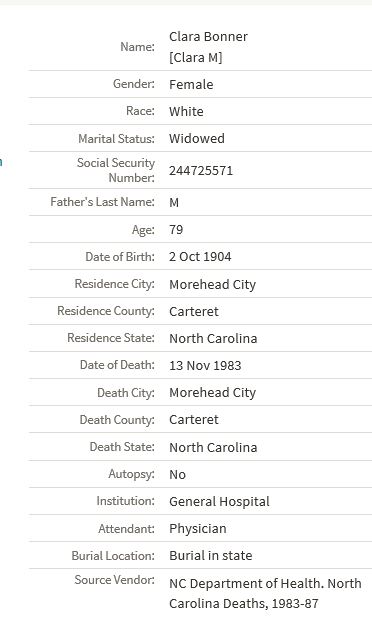The image size is (372, 619).
Task: Select Residence County value Carteret
Action: (194, 311)
